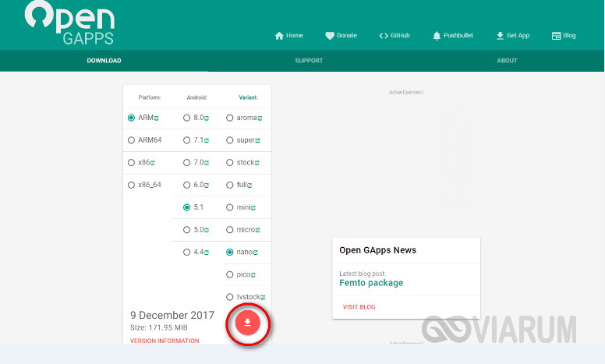
Task: Open external link icon beside 5.0
Action: 207,230
